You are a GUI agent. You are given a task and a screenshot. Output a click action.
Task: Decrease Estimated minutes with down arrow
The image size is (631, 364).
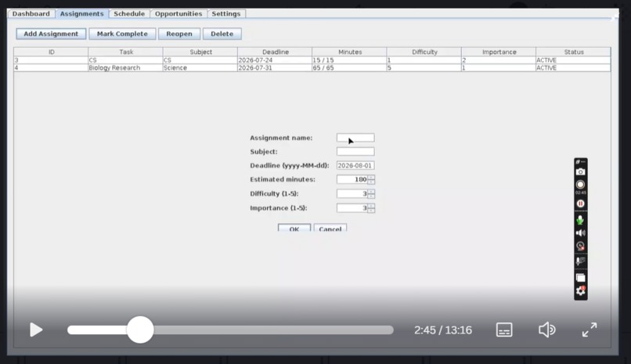371,182
